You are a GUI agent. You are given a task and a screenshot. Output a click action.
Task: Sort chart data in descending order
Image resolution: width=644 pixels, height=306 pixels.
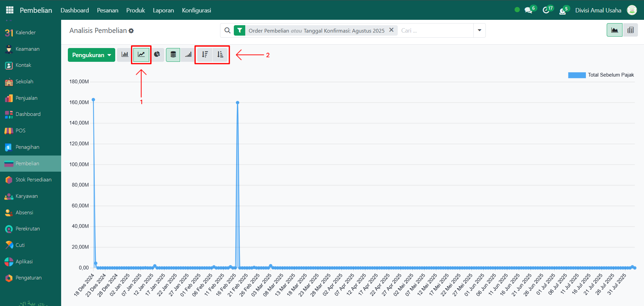point(205,55)
